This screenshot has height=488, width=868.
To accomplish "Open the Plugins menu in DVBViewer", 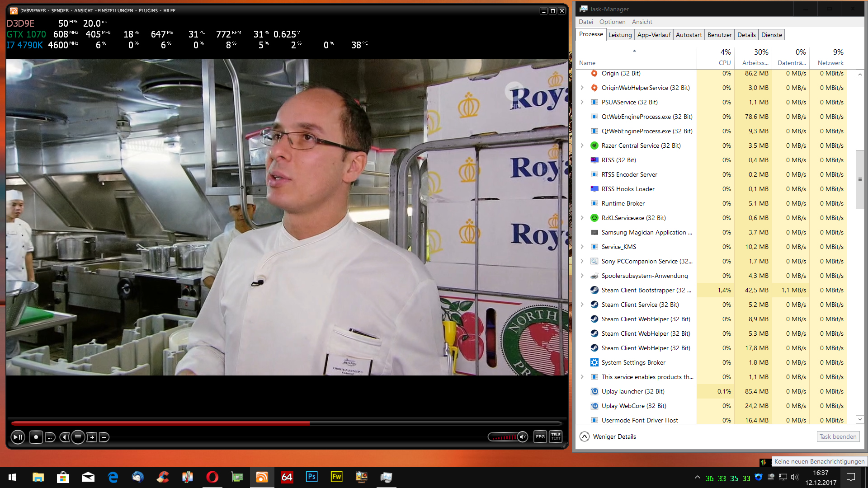I will tap(148, 10).
